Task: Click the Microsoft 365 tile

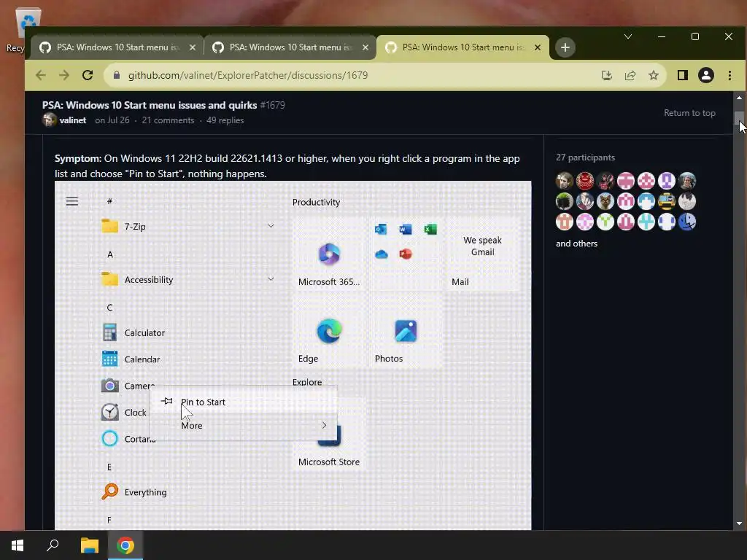Action: point(329,254)
